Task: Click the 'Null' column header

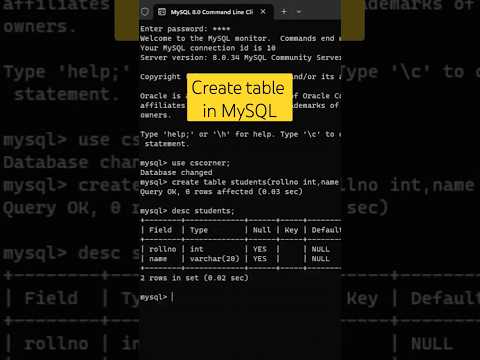Action: tap(262, 230)
